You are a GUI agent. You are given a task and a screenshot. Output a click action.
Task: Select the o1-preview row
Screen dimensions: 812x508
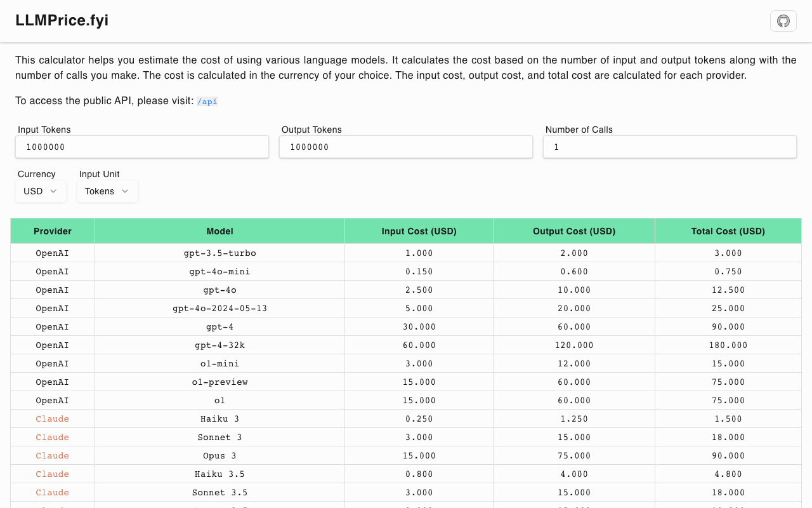pos(219,382)
